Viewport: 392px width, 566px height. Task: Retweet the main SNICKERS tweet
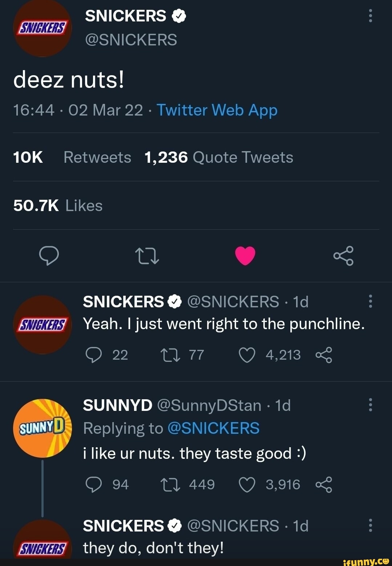pos(147,256)
